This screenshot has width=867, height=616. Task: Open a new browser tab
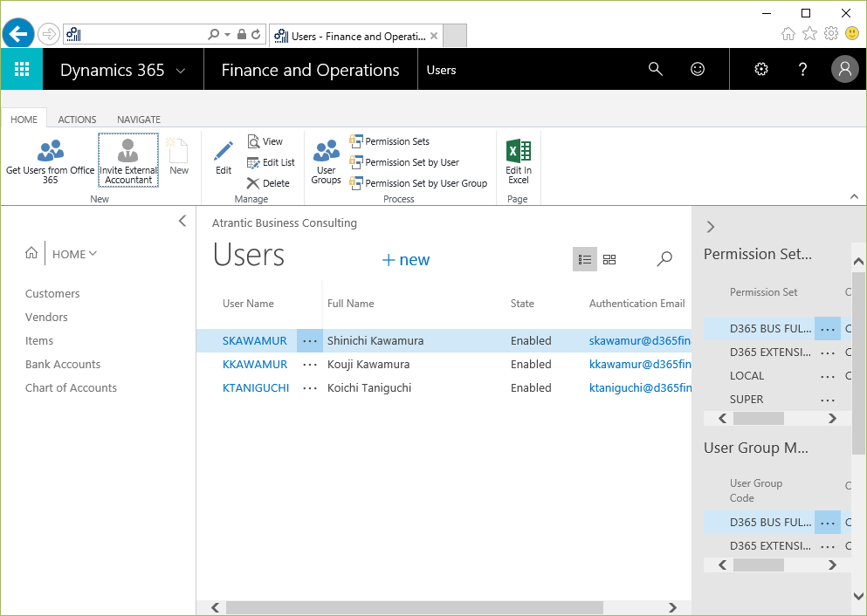pos(455,36)
